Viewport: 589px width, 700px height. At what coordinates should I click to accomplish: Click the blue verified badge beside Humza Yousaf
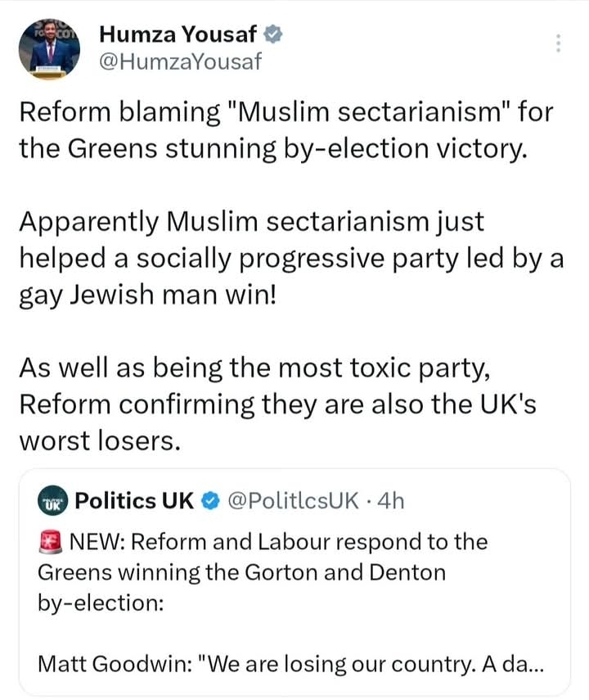click(276, 34)
